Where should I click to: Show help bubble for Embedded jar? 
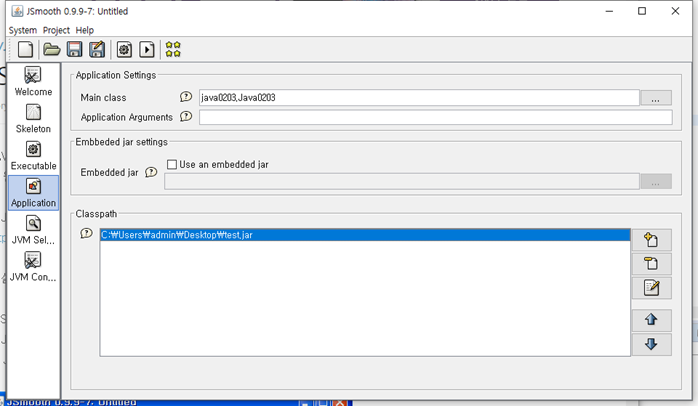151,172
